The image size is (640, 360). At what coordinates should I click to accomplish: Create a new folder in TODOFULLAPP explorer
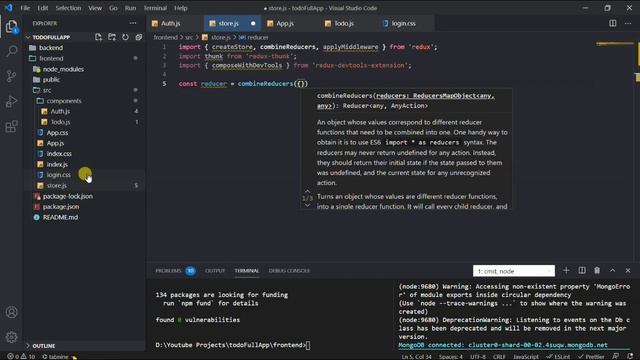[x=112, y=37]
